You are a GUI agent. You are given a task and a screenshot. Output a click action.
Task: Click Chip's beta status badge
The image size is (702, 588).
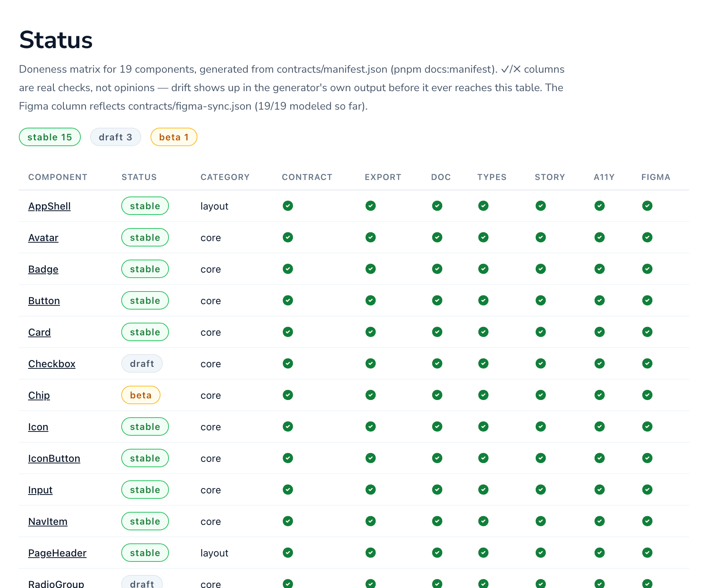pos(141,395)
